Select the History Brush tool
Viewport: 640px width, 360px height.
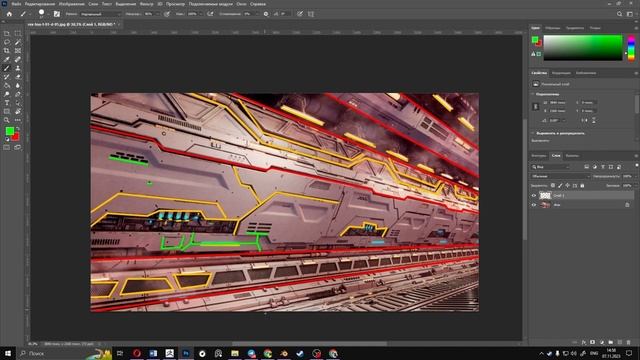7,77
